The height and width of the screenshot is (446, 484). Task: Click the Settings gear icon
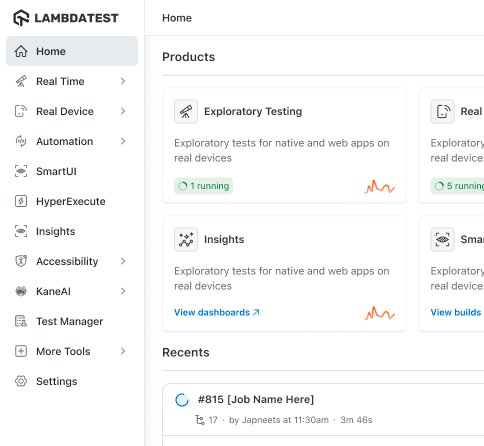coord(21,381)
